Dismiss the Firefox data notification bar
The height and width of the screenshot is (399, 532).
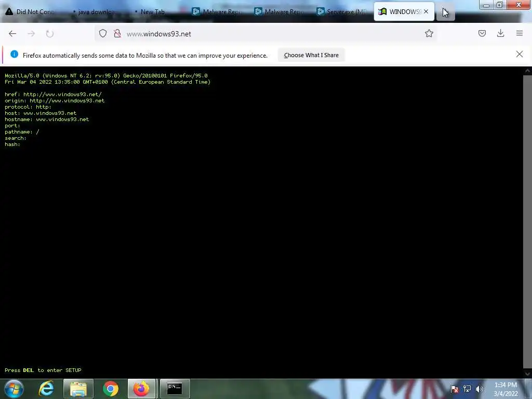pyautogui.click(x=519, y=54)
